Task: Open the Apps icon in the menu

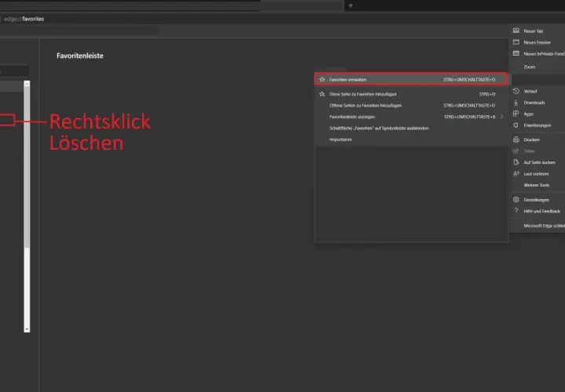Action: click(516, 114)
